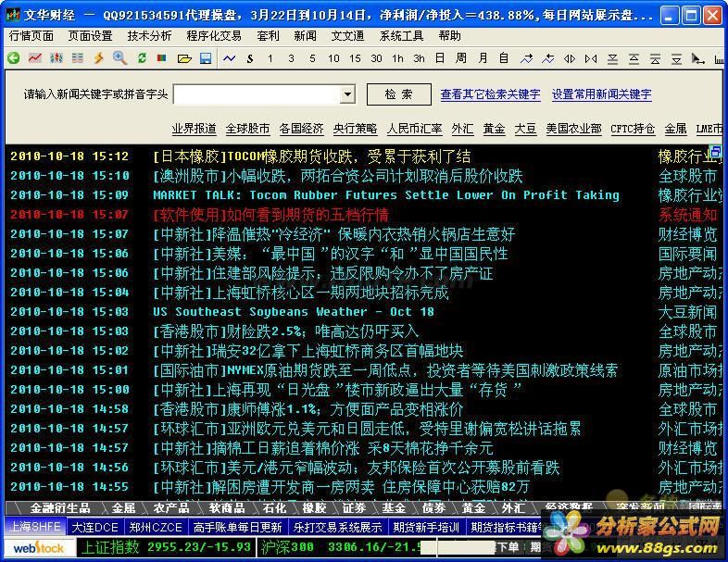Image resolution: width=728 pixels, height=562 pixels.
Task: Click the candlestick chart toolbar icon
Action: click(x=56, y=58)
